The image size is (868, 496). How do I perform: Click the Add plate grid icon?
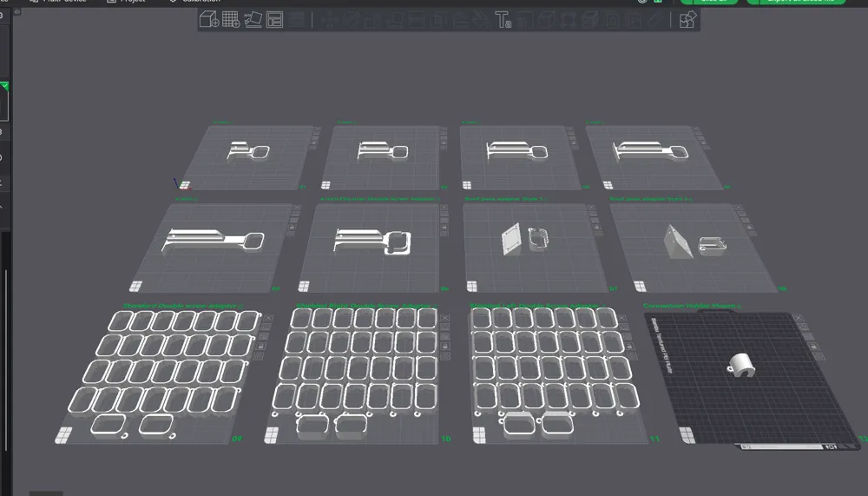(x=231, y=19)
